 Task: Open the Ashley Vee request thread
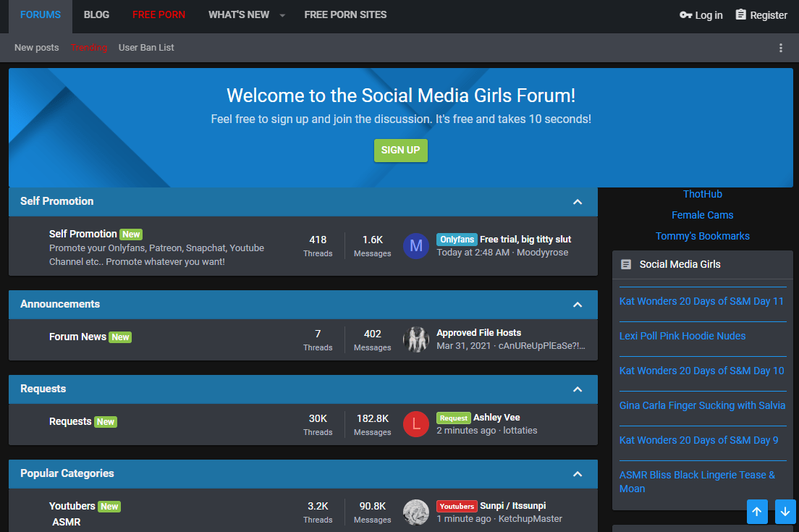(496, 418)
